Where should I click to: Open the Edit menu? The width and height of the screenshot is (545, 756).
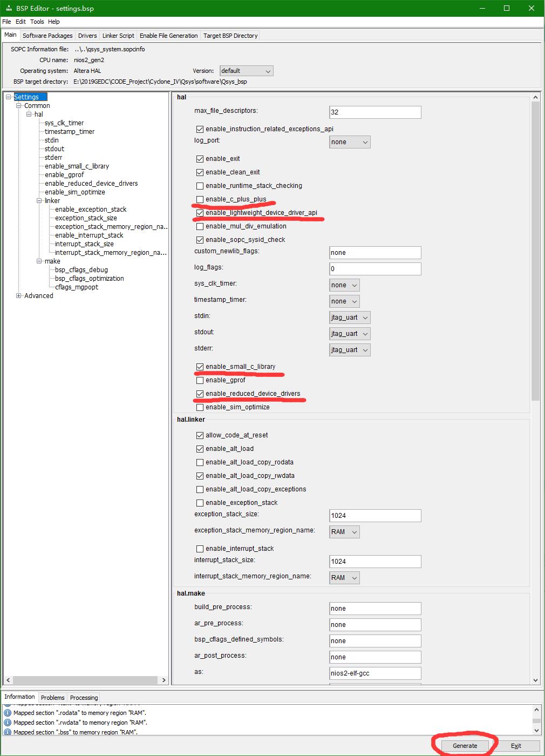click(21, 22)
